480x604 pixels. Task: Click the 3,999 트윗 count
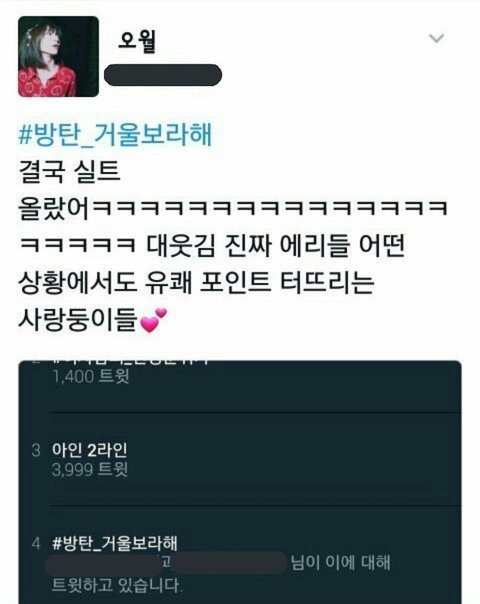90,470
